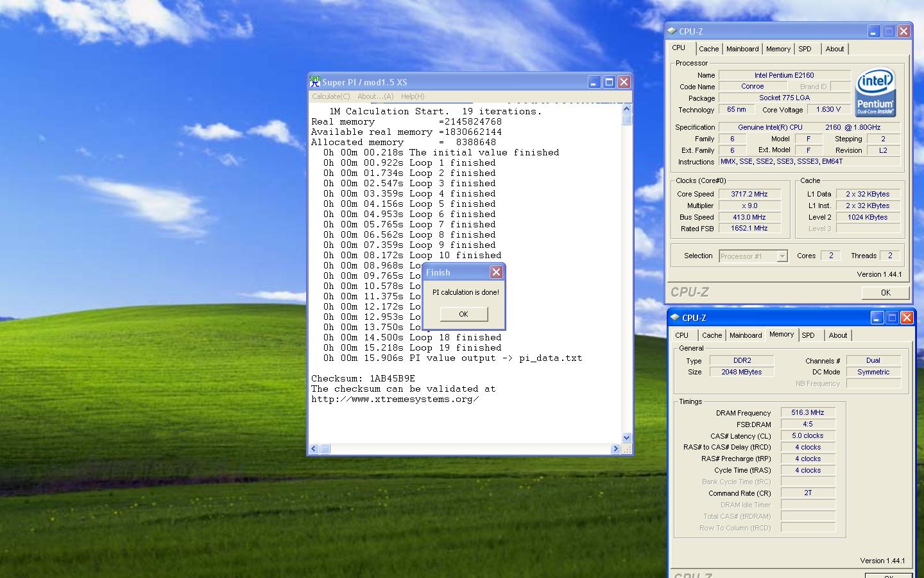Click the lower CPU-Z title bar icon
The width and height of the screenshot is (924, 578).
click(675, 317)
